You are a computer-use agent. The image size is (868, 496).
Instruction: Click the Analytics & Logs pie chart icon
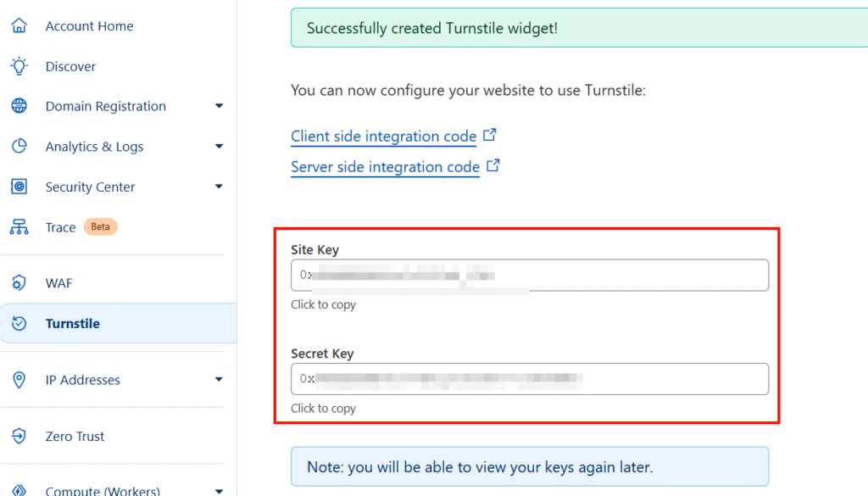pos(19,146)
